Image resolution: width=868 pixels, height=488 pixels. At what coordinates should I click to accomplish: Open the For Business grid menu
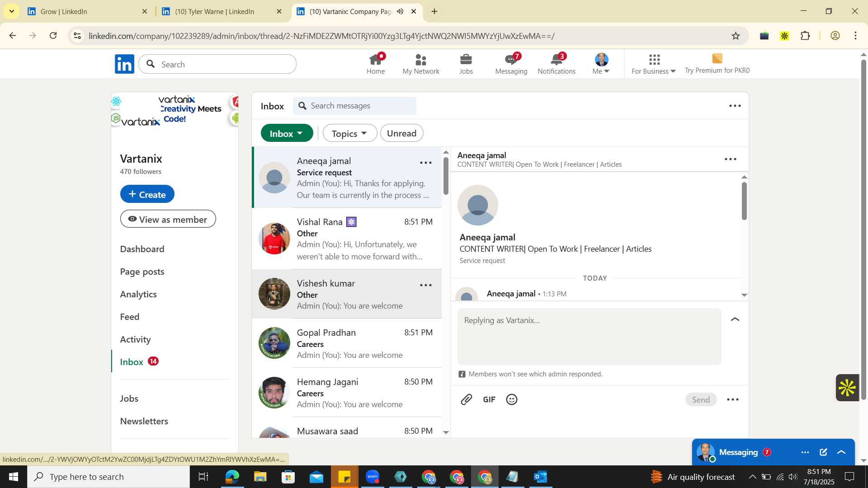(654, 64)
